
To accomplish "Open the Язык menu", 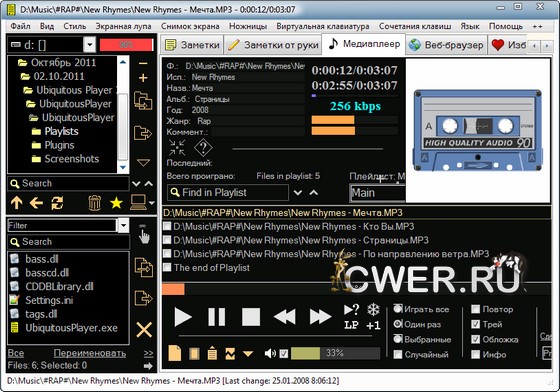I will [470, 26].
